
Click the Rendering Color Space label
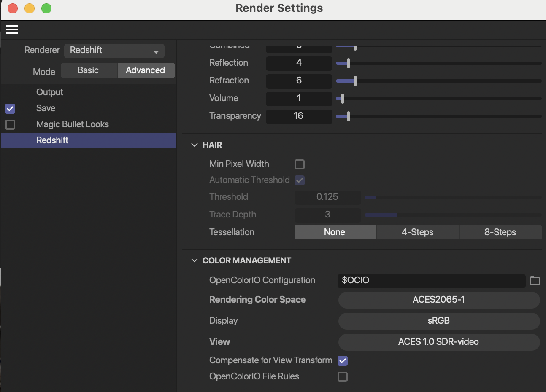257,300
